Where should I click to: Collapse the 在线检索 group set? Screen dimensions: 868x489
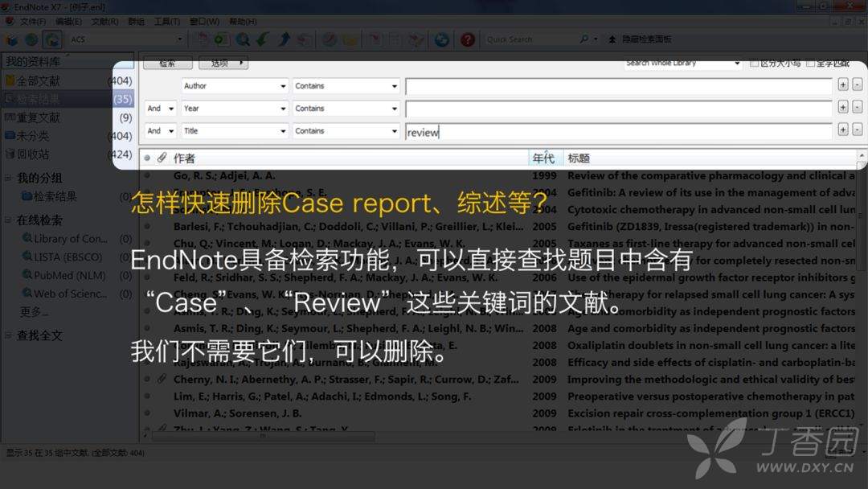(x=8, y=220)
